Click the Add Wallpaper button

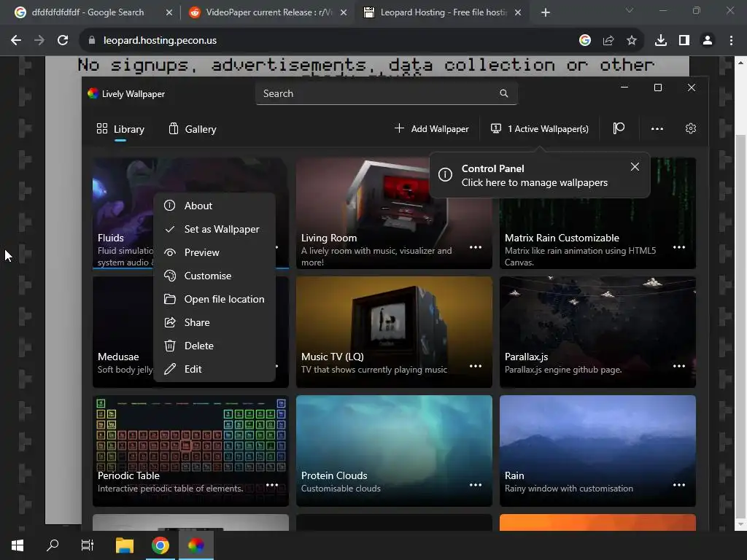click(x=432, y=128)
